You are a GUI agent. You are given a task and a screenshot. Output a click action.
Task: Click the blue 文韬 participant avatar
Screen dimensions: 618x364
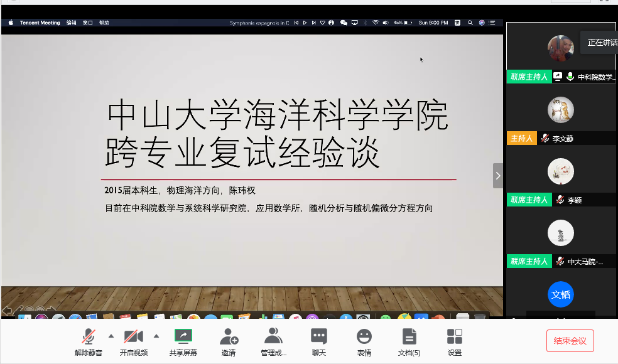click(x=561, y=294)
